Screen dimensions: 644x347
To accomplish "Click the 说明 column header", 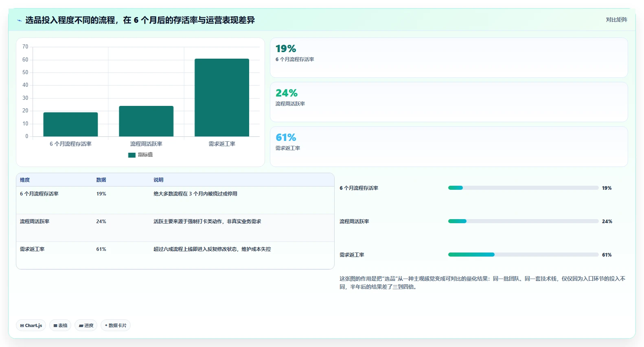I will pyautogui.click(x=158, y=180).
